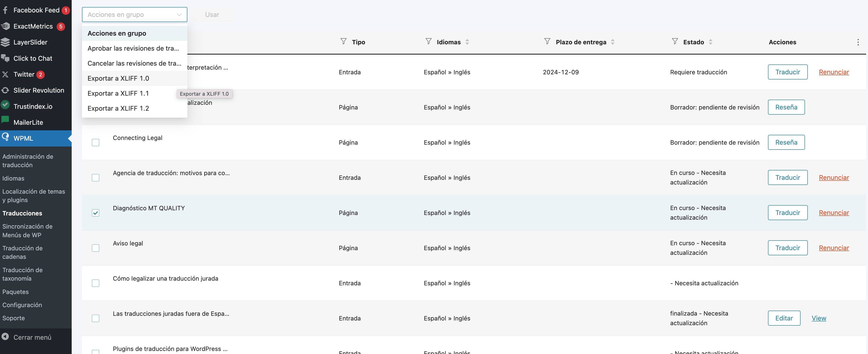Click the LayerSlider stack icon in sidebar

5,42
